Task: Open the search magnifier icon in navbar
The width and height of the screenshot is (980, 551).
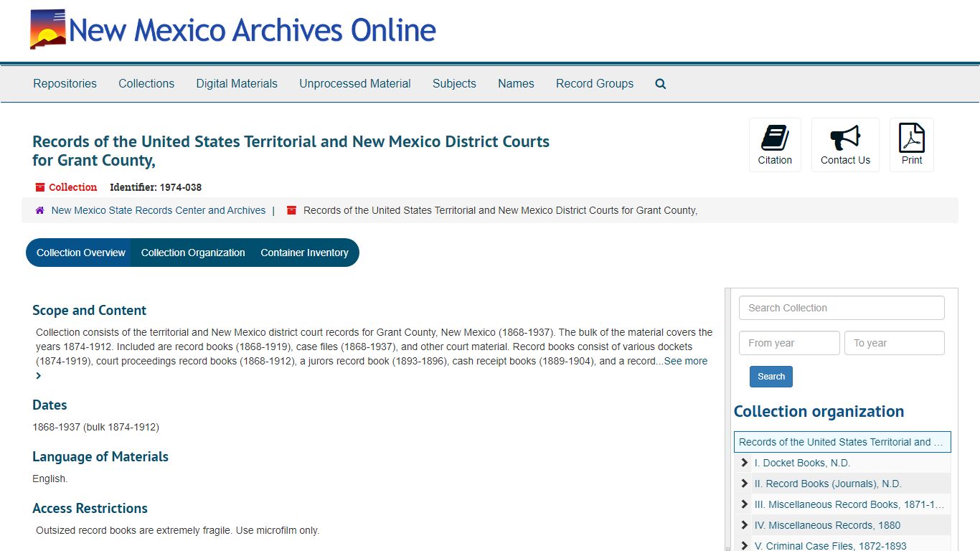Action: coord(661,84)
